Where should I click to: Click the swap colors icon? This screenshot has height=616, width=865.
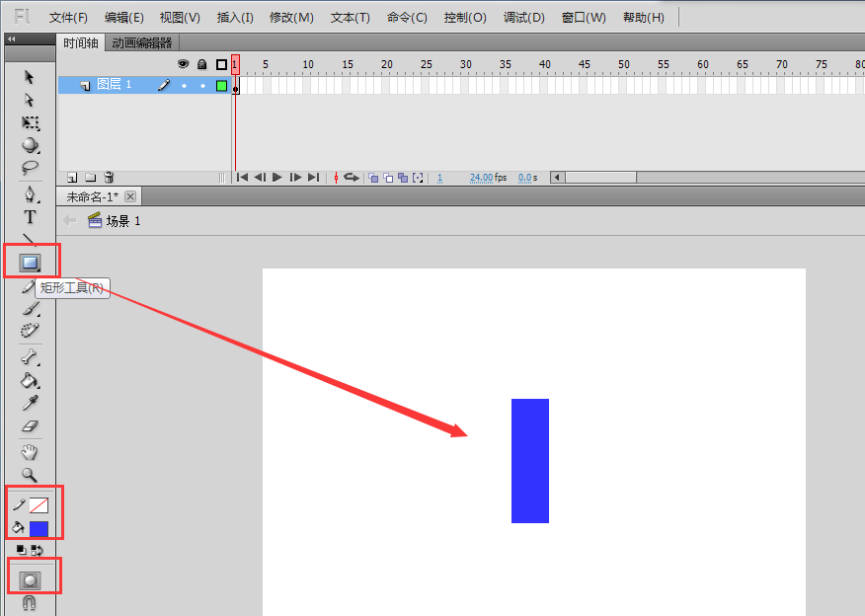(37, 550)
